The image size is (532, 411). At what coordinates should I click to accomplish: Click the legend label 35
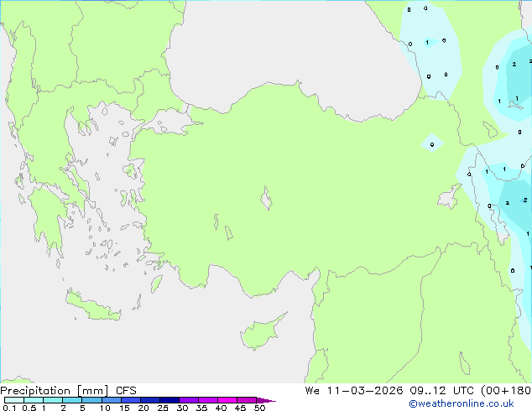(x=201, y=408)
